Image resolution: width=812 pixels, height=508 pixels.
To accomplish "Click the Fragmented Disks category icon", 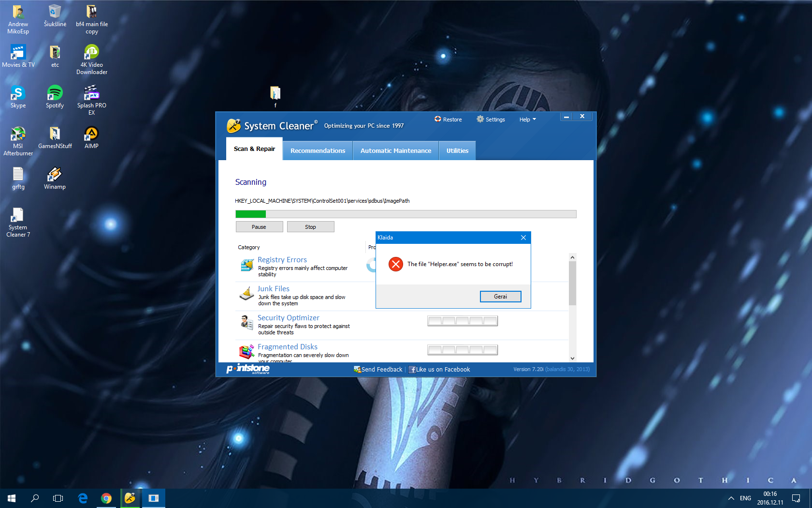I will [247, 351].
